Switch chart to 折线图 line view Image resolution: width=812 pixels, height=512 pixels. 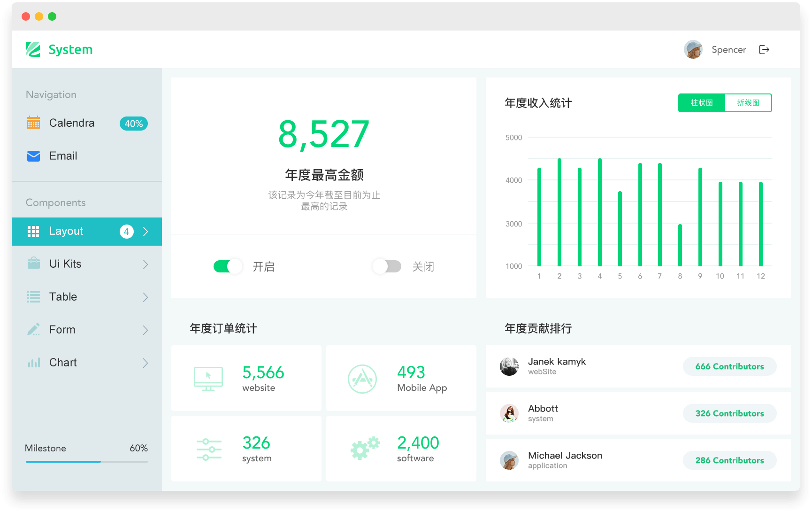(748, 103)
